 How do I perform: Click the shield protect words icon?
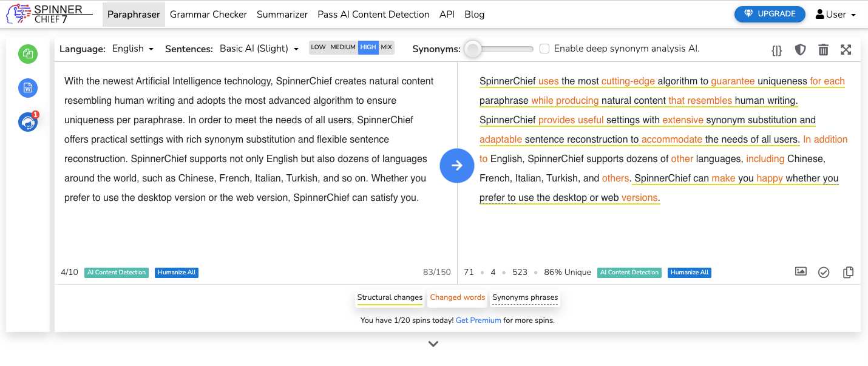pyautogui.click(x=801, y=50)
